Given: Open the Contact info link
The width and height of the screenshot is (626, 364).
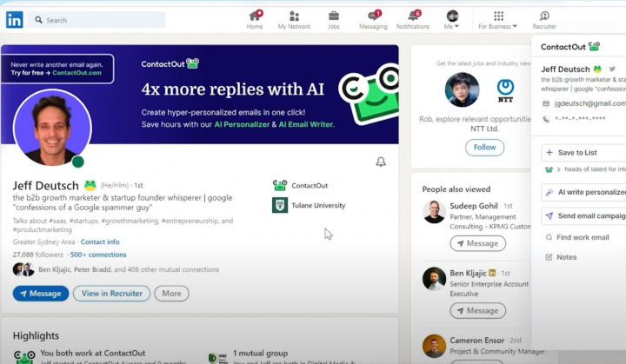Looking at the screenshot, I should point(100,242).
